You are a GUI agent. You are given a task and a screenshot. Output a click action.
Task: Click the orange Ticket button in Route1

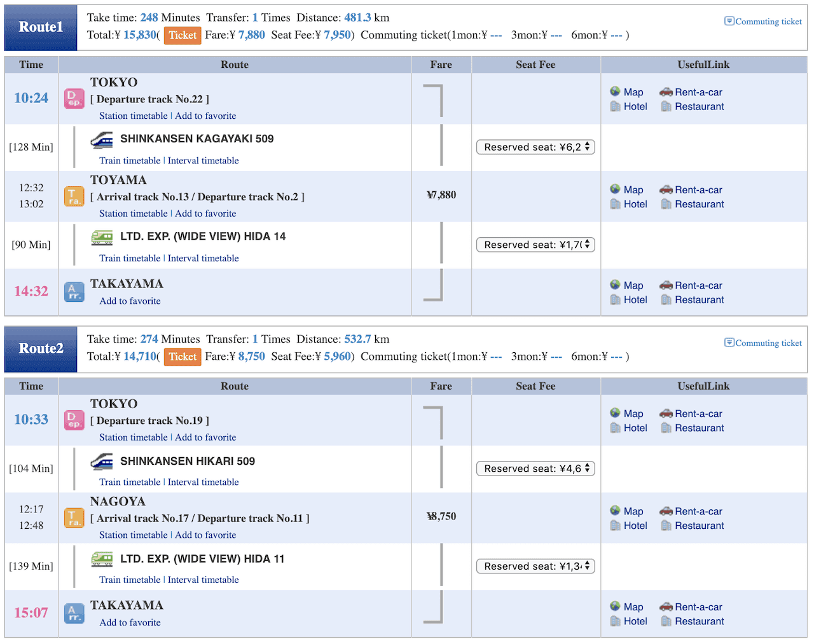(x=183, y=36)
